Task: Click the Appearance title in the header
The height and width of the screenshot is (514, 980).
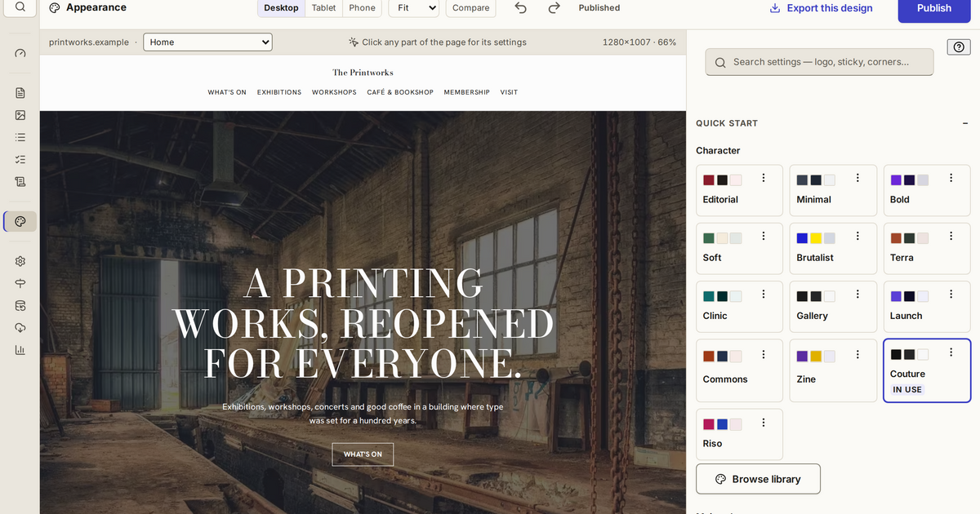Action: click(x=96, y=7)
